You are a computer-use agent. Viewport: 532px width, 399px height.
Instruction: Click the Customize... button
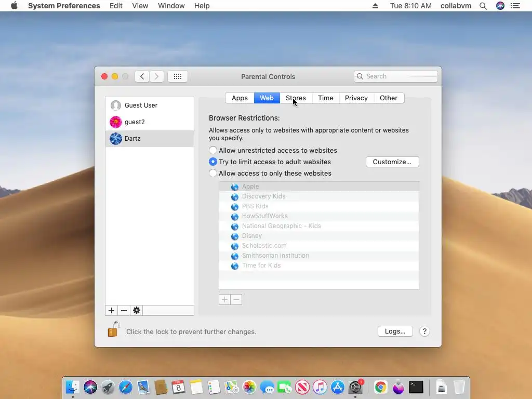(392, 162)
